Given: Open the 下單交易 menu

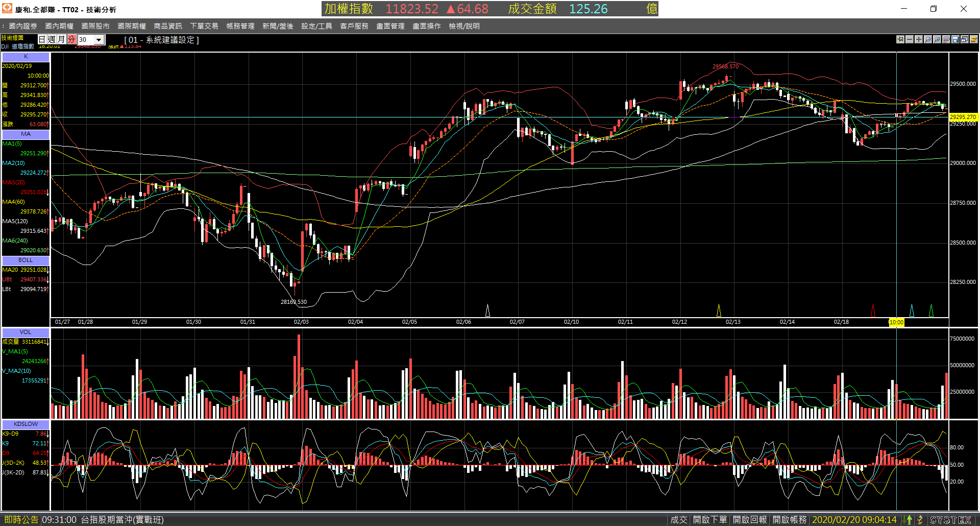Looking at the screenshot, I should pos(204,26).
